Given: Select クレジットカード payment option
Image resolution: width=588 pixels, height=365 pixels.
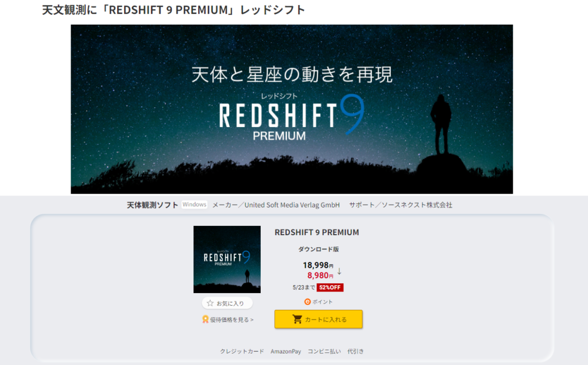Looking at the screenshot, I should click(x=242, y=351).
